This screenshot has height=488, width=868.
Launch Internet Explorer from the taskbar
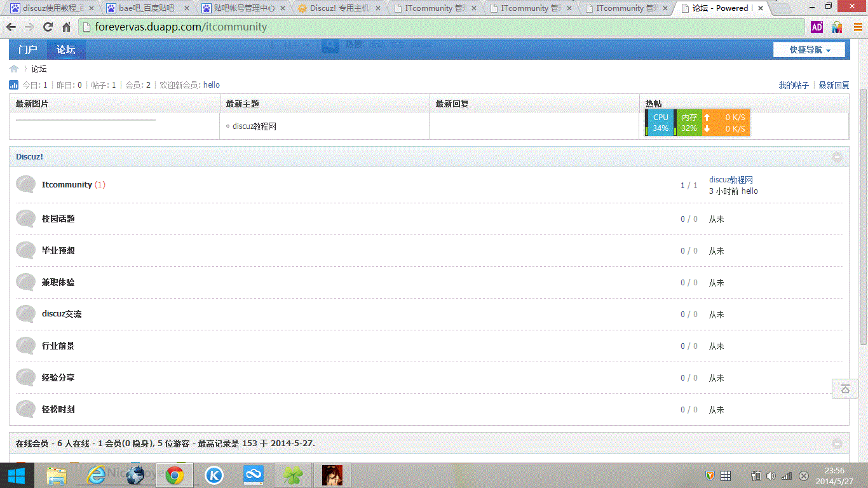coord(96,475)
